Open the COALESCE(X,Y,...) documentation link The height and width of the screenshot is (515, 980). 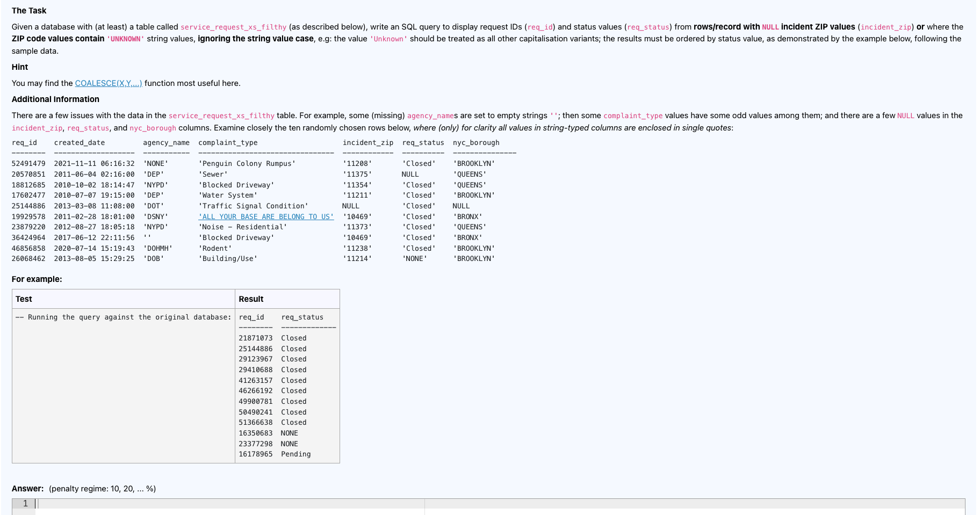108,83
